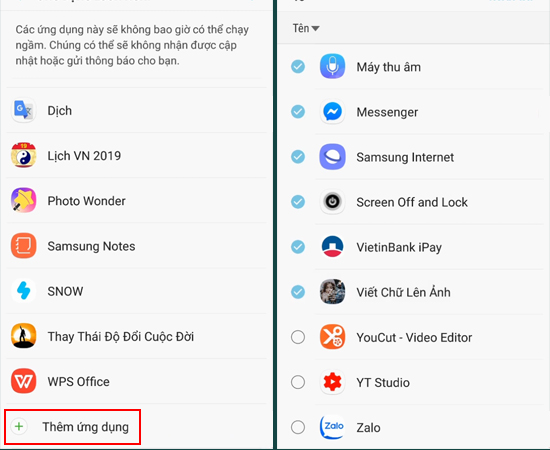
Task: Tap the SNOW lightning bolt icon
Action: (24, 290)
